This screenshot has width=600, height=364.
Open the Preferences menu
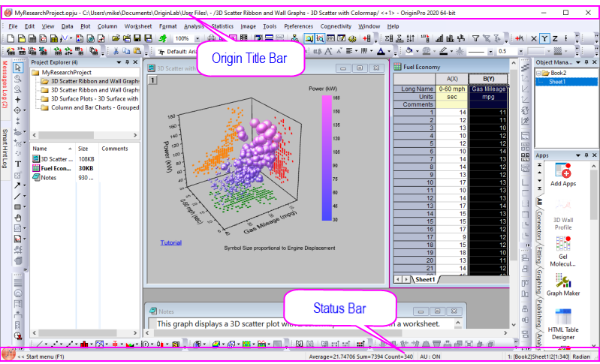pyautogui.click(x=298, y=26)
